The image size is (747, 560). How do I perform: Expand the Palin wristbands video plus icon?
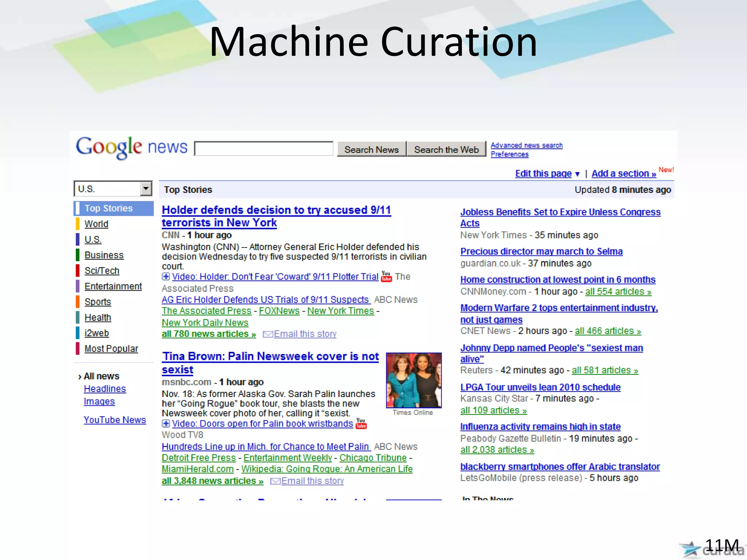pyautogui.click(x=166, y=424)
